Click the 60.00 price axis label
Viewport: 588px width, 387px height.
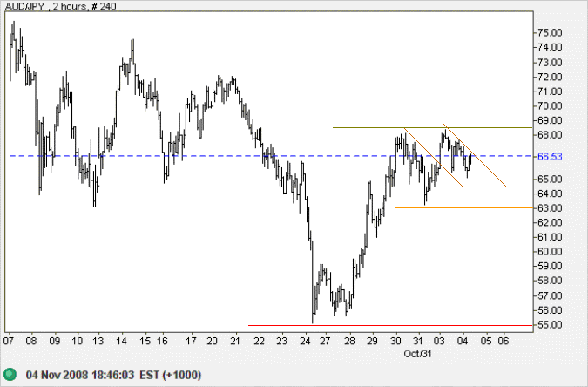[550, 252]
